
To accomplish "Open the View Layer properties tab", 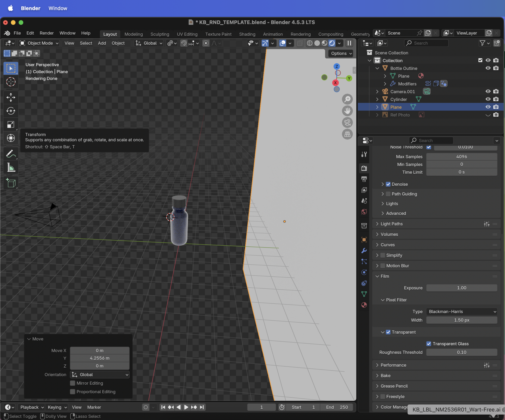I will pos(364,190).
